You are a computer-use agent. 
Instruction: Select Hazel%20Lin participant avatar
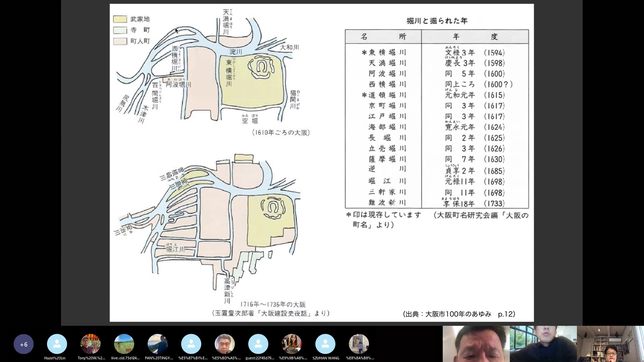(57, 344)
